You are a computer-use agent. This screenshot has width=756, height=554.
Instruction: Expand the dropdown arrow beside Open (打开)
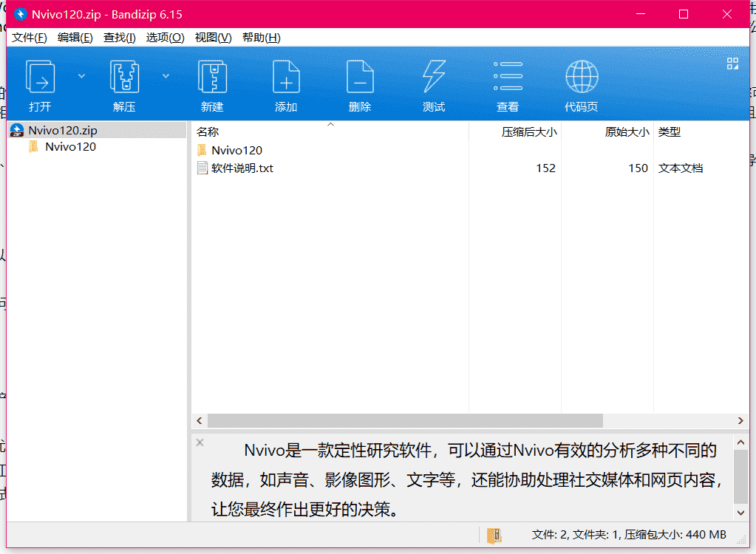(x=81, y=76)
